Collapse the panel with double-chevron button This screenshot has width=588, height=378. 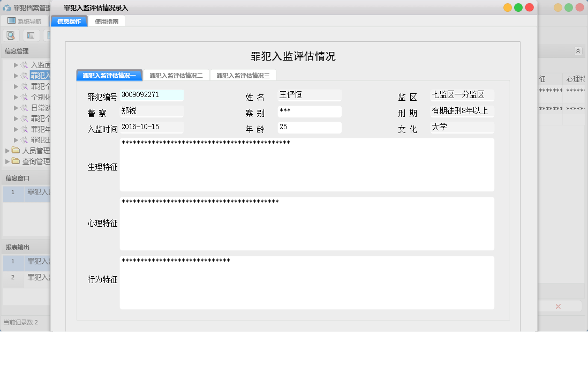(578, 50)
